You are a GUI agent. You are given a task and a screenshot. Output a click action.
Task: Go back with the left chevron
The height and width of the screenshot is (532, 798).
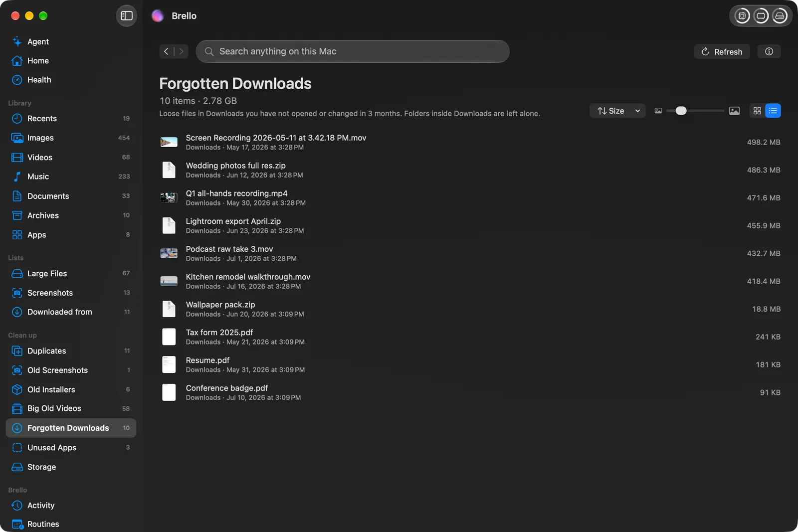pyautogui.click(x=166, y=51)
